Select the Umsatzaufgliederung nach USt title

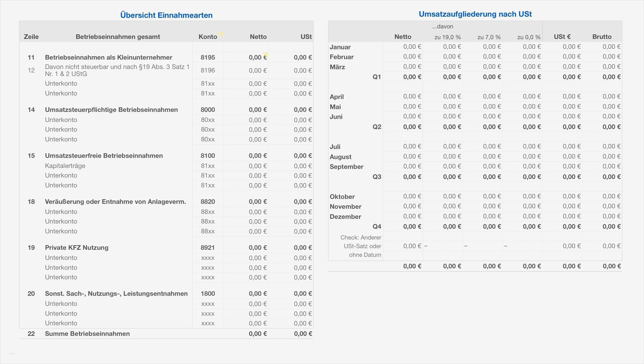pos(475,14)
